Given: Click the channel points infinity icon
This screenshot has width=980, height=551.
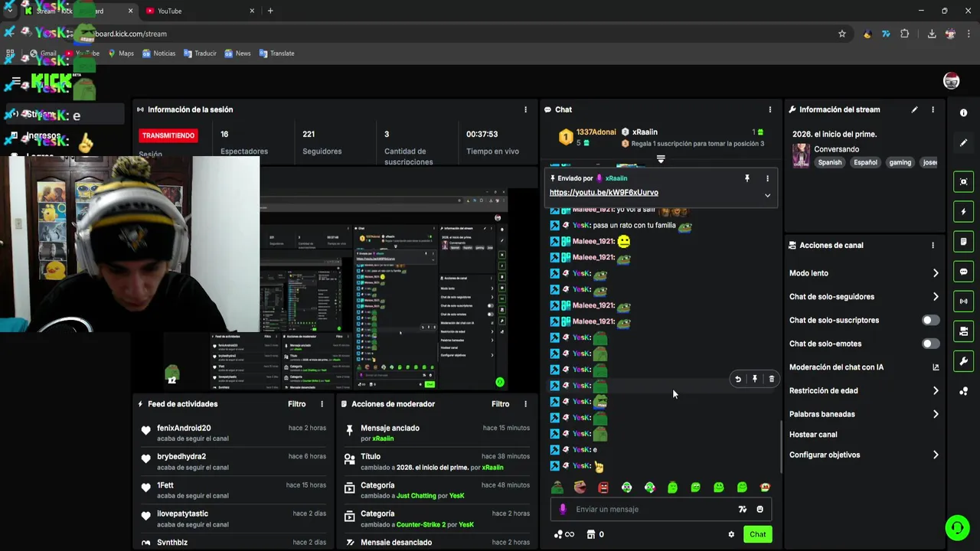Looking at the screenshot, I should 563,534.
